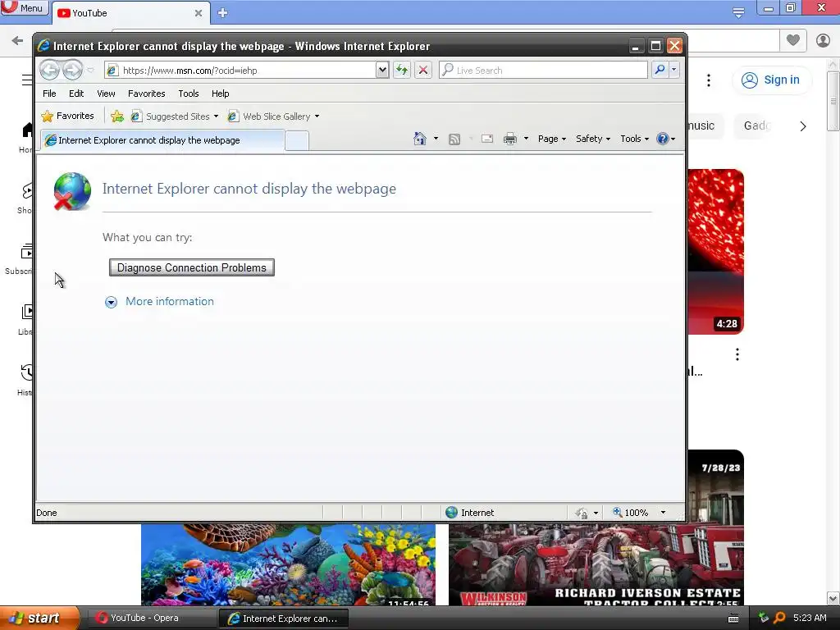840x630 pixels.
Task: Click the Protected Mode lock icon in status bar
Action: (582, 513)
